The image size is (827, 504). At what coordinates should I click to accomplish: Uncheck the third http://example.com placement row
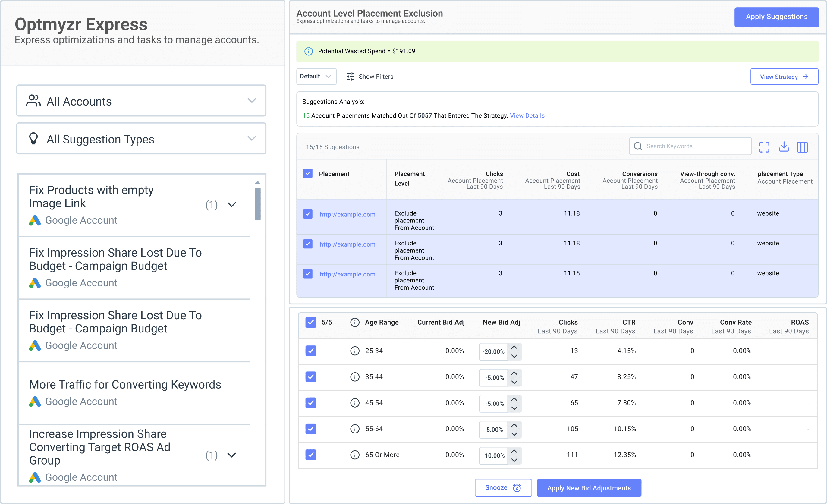click(308, 274)
